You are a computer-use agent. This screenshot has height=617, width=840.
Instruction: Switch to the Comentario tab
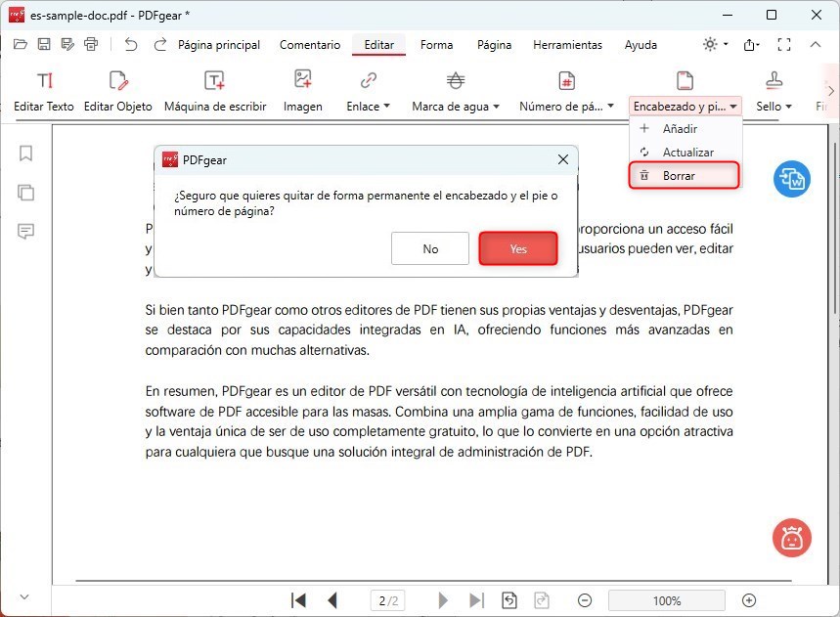tap(310, 45)
